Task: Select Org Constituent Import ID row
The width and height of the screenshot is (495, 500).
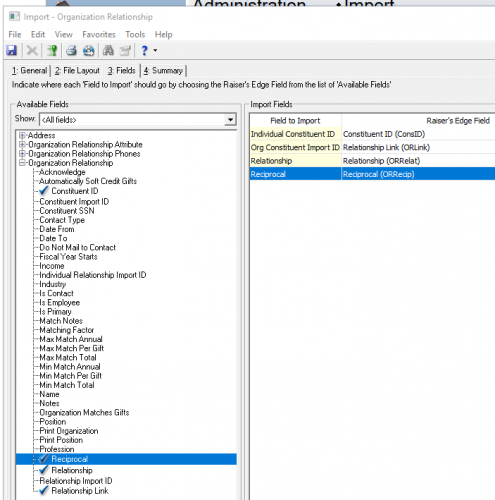Action: click(x=295, y=147)
